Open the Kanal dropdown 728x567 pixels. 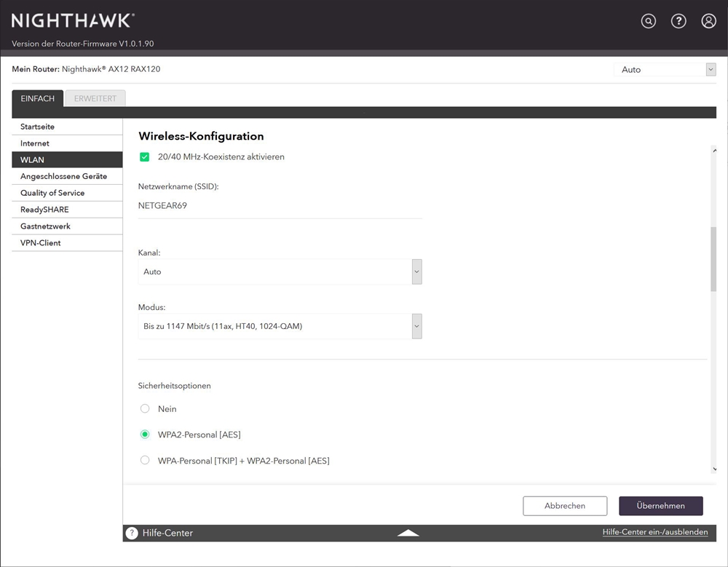tap(280, 271)
